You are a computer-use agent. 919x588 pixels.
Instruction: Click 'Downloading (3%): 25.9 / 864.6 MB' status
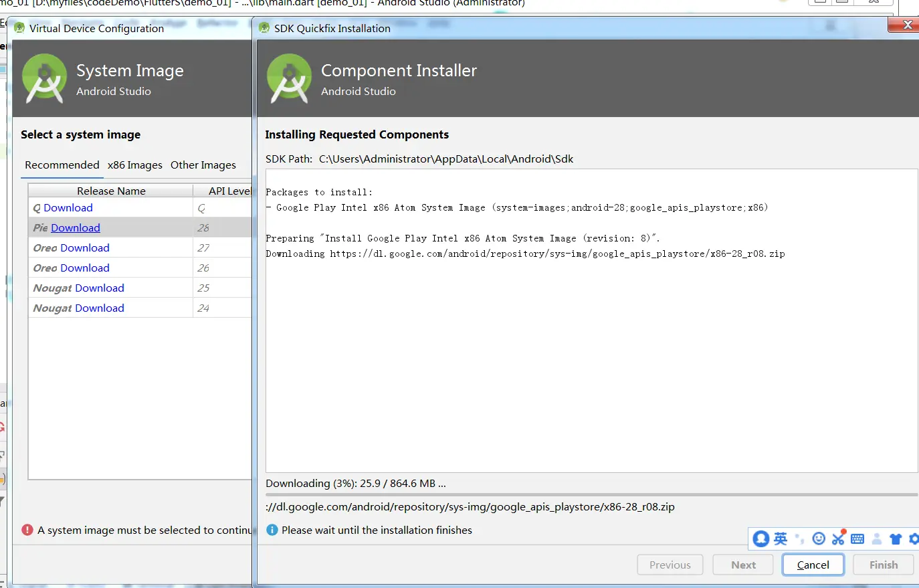[x=355, y=483]
